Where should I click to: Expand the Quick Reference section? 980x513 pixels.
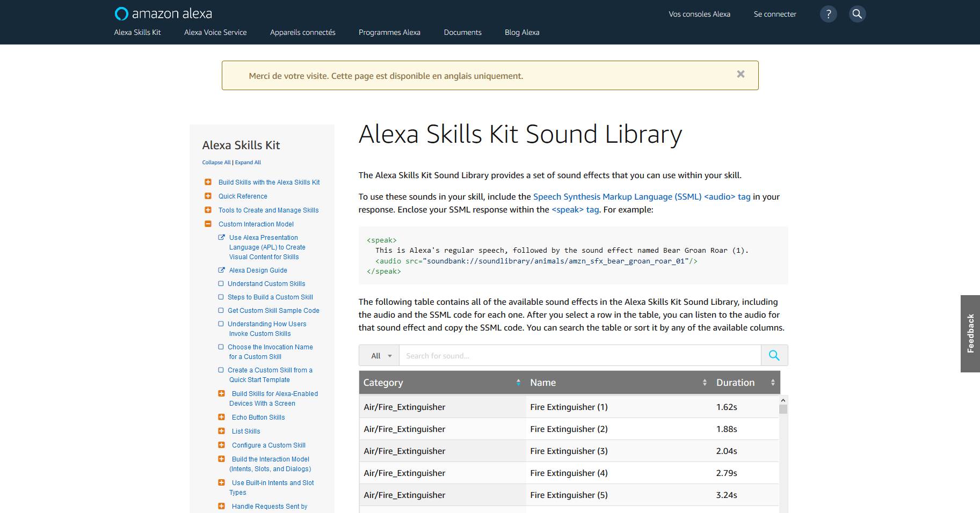[x=208, y=196]
